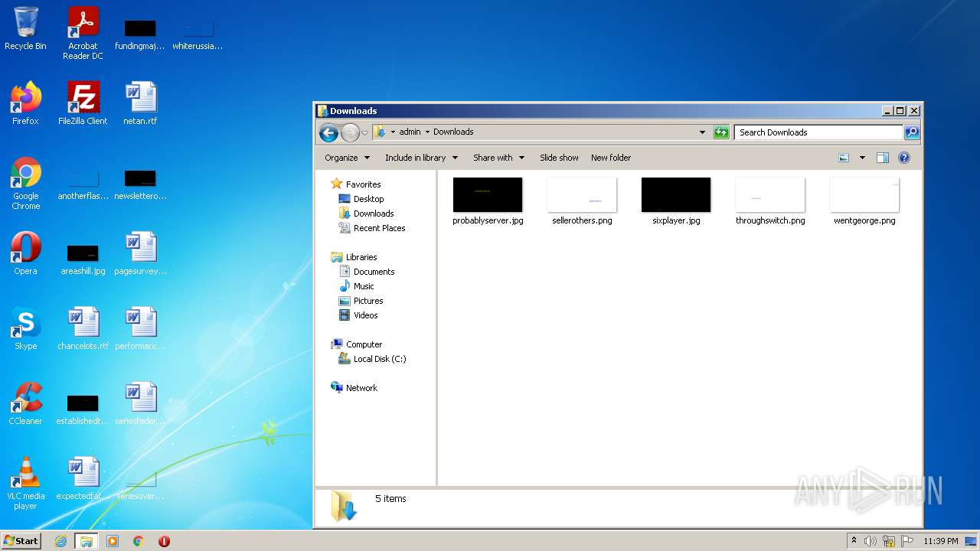This screenshot has height=551, width=980.
Task: Open VLC media player shortcut
Action: (25, 484)
